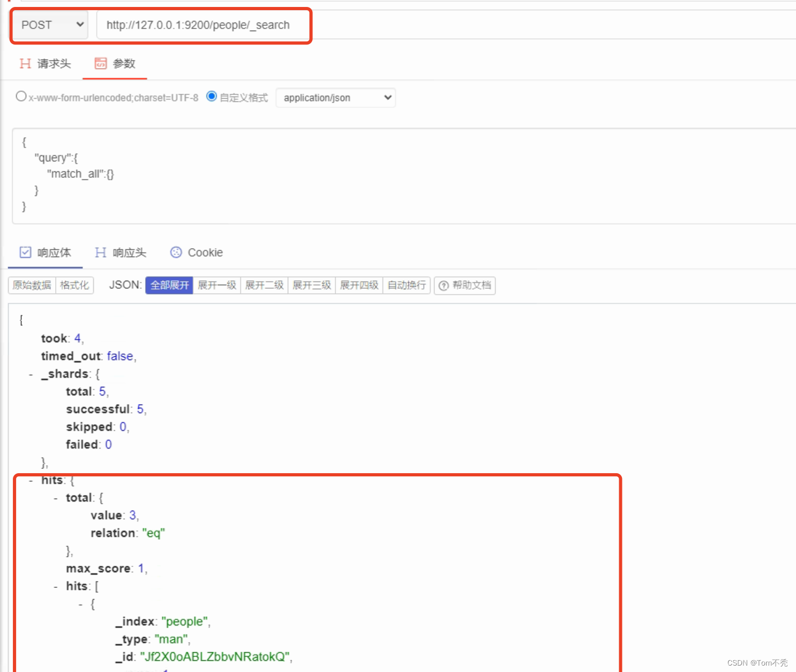Click the _id Jf2X0oABLZbbvNRatokQ value
796x672 pixels.
click(215, 656)
